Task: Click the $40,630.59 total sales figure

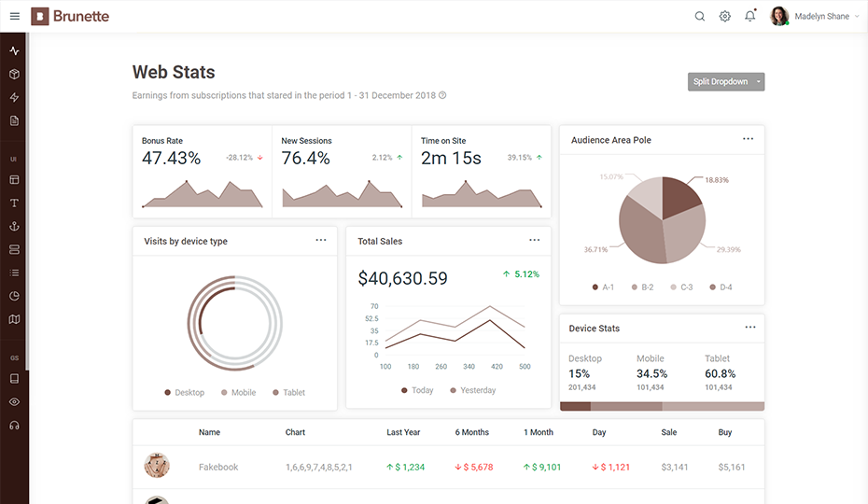Action: coord(402,278)
